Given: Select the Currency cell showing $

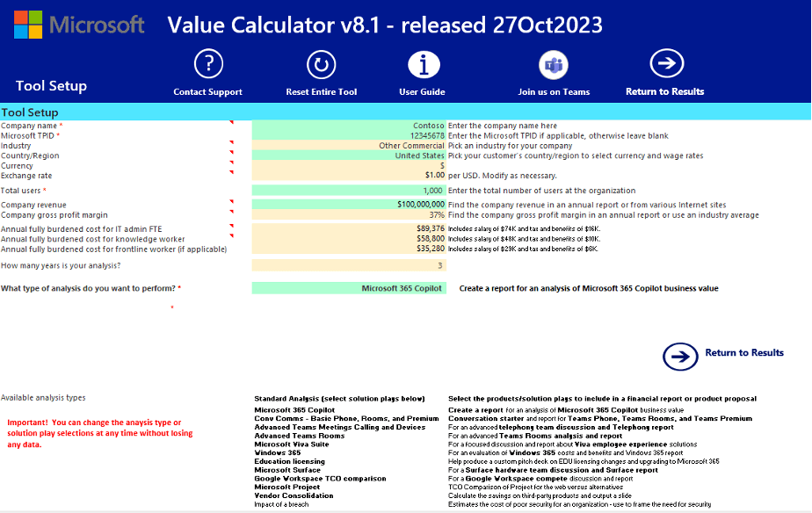Looking at the screenshot, I should pyautogui.click(x=349, y=166).
